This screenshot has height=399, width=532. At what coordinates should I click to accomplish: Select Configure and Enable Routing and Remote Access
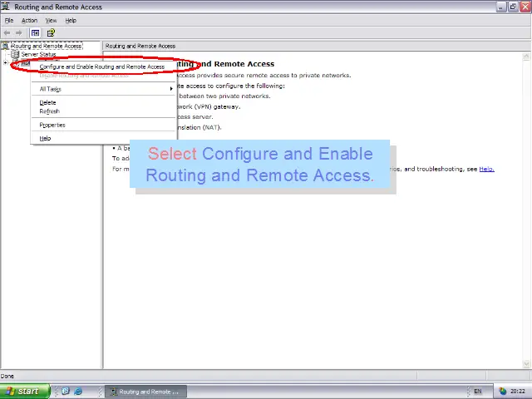pyautogui.click(x=101, y=66)
